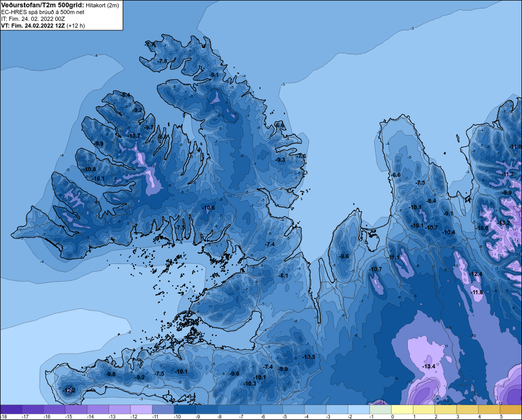Click the -11.1 temperature value
This screenshot has height=420, width=522.
click(x=394, y=257)
